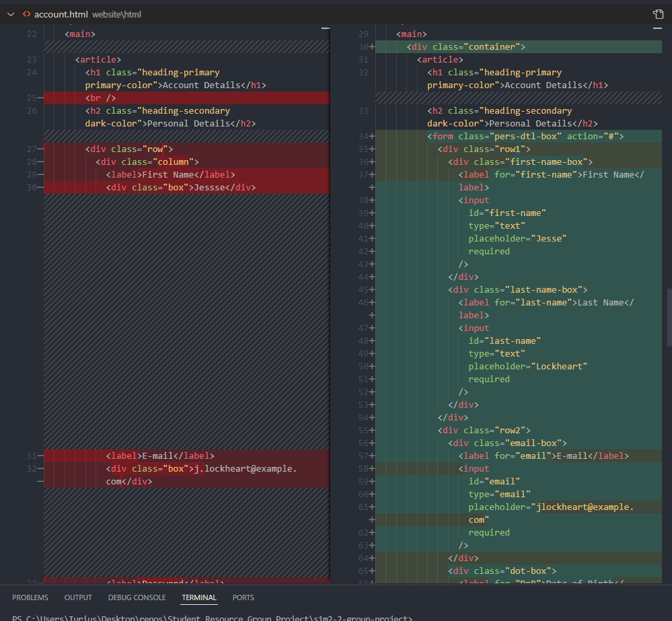Place cursor on the div class="container" line
The image size is (672, 621).
(465, 47)
